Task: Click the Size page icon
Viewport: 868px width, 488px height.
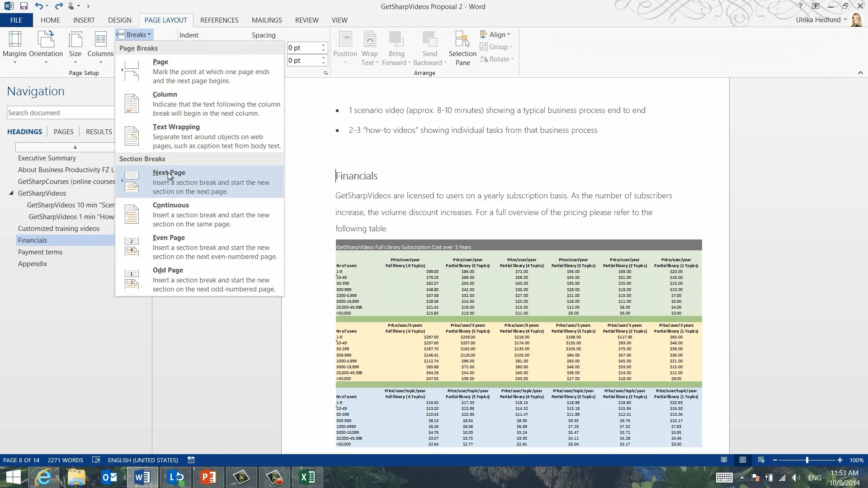Action: coord(75,40)
